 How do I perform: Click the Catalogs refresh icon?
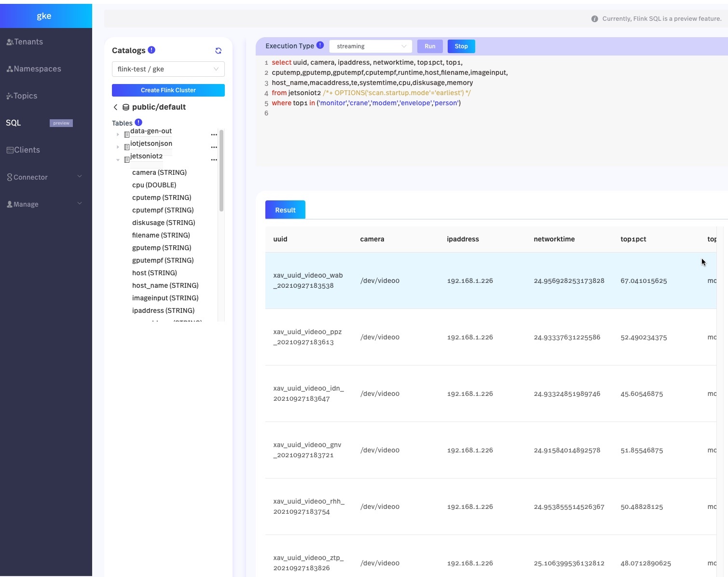tap(218, 51)
